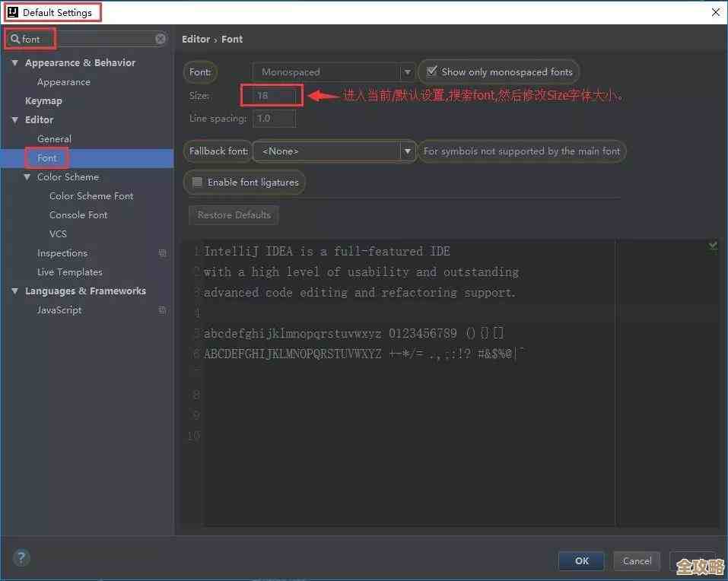Open Live Templates settings page

(69, 272)
